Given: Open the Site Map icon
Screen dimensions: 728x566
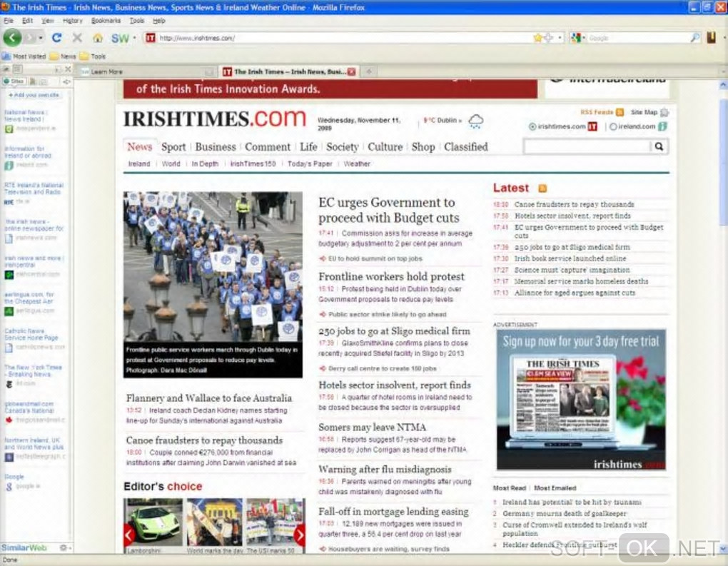Looking at the screenshot, I should [664, 112].
